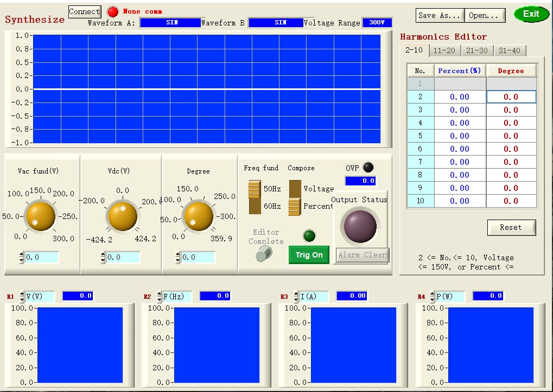This screenshot has height=392, width=553.
Task: Click the stepper arrows beside Degree knob value
Action: pyautogui.click(x=178, y=258)
